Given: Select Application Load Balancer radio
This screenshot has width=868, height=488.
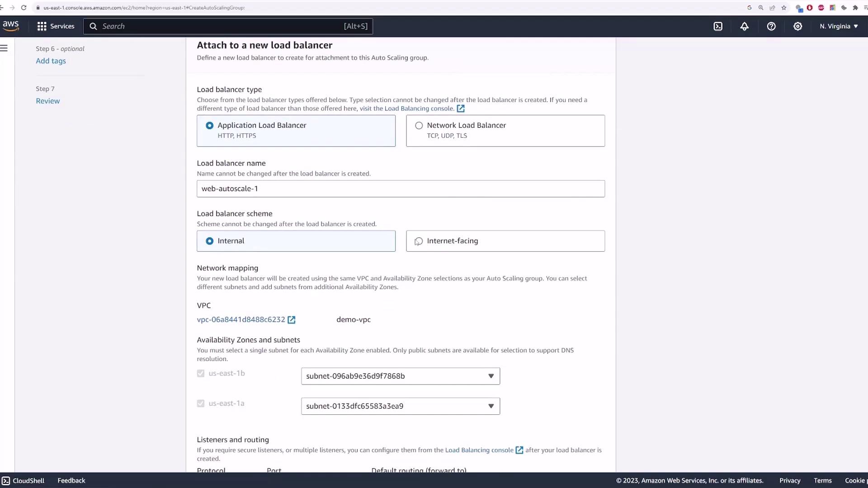Looking at the screenshot, I should pos(210,126).
